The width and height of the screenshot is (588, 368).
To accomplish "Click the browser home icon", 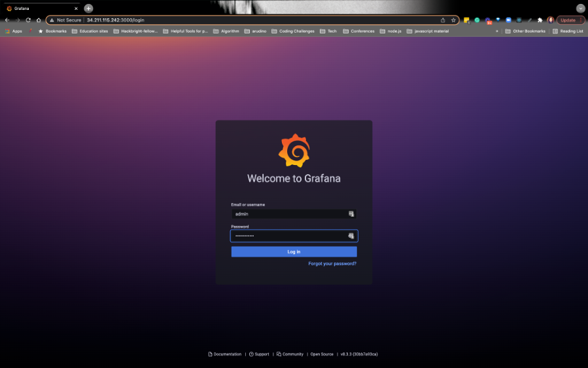I will [x=39, y=20].
